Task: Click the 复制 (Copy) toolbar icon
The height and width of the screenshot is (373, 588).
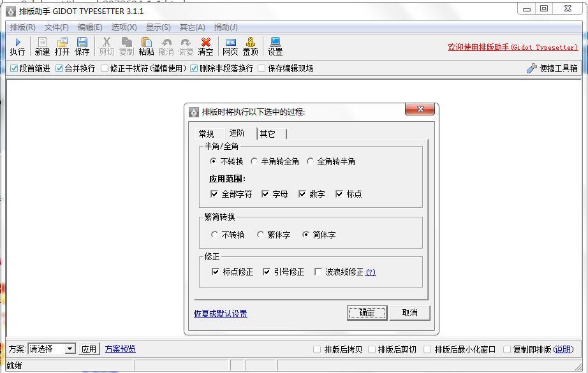Action: point(126,47)
